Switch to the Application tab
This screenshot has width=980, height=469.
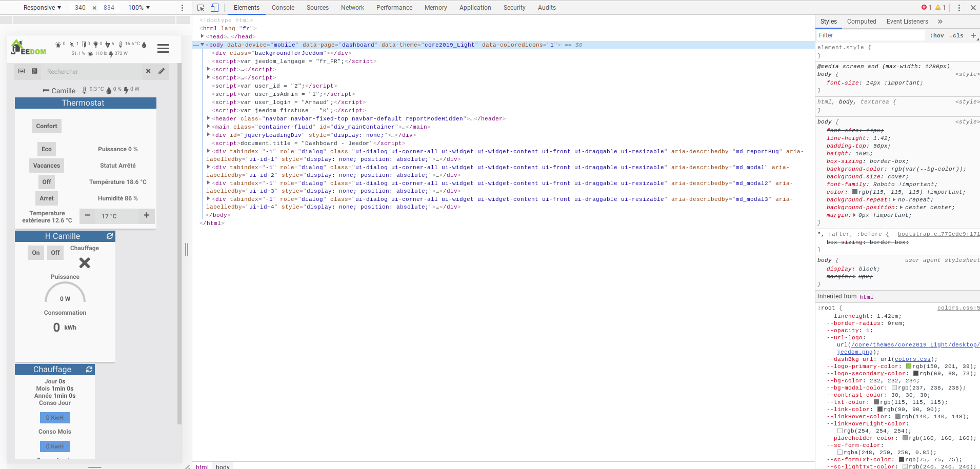pyautogui.click(x=475, y=8)
